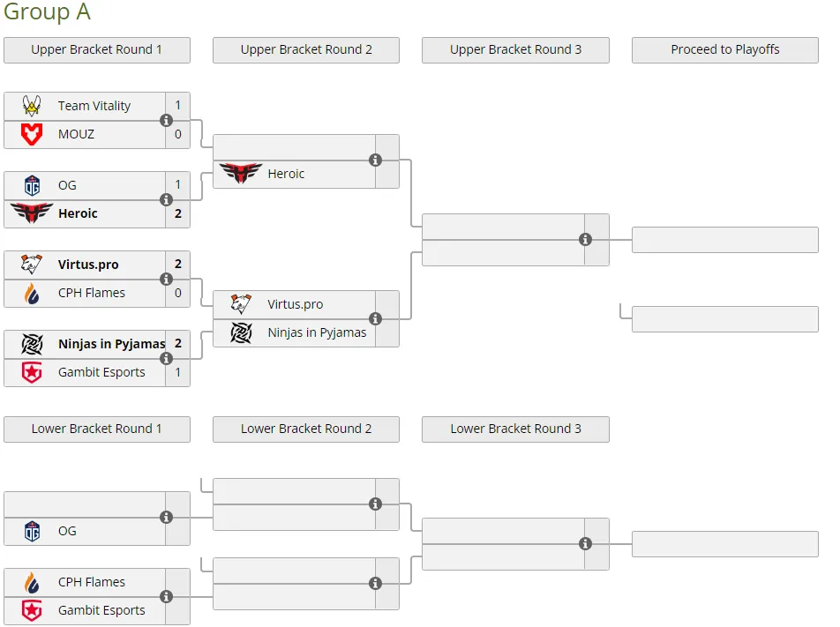This screenshot has height=627, width=840.
Task: Click Ninjas in Pyjamas logo in Upper Round 2
Action: [241, 332]
